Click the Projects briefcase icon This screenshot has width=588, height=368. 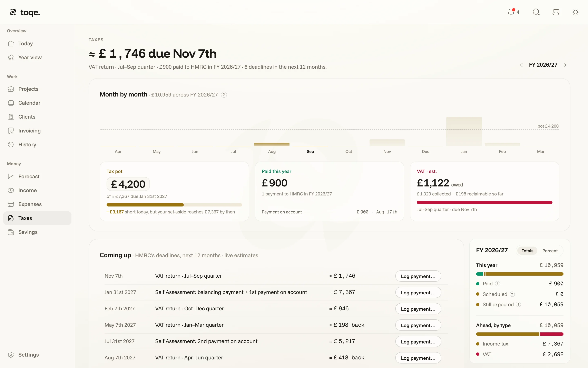pyautogui.click(x=11, y=89)
